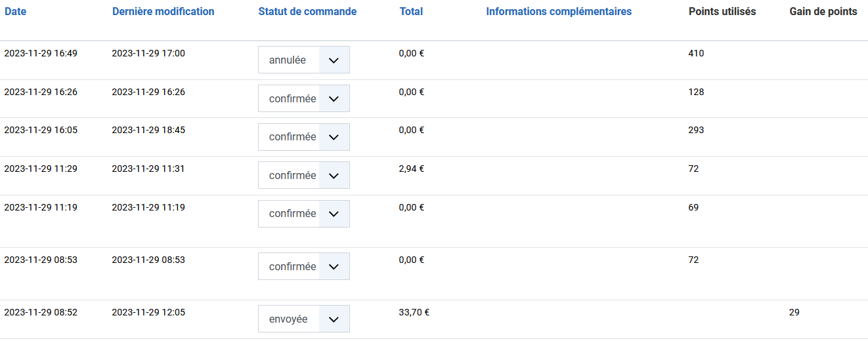Open status dropdown for 16:05 order
868x341 pixels.
point(303,137)
